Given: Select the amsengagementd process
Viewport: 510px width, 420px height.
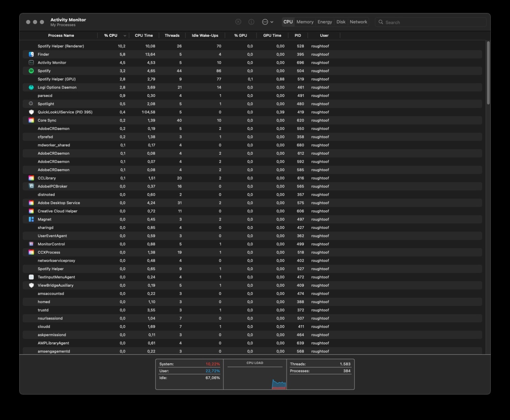Looking at the screenshot, I should pyautogui.click(x=252, y=351).
